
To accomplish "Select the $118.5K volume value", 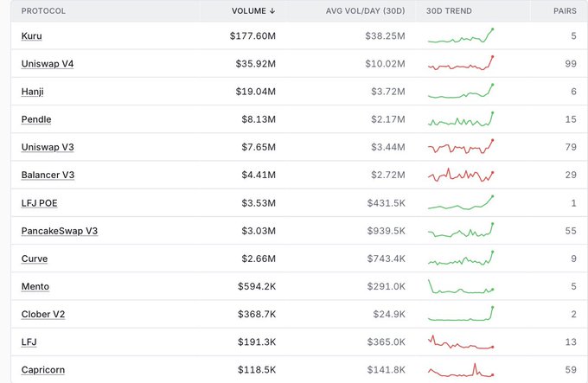I will [x=257, y=370].
